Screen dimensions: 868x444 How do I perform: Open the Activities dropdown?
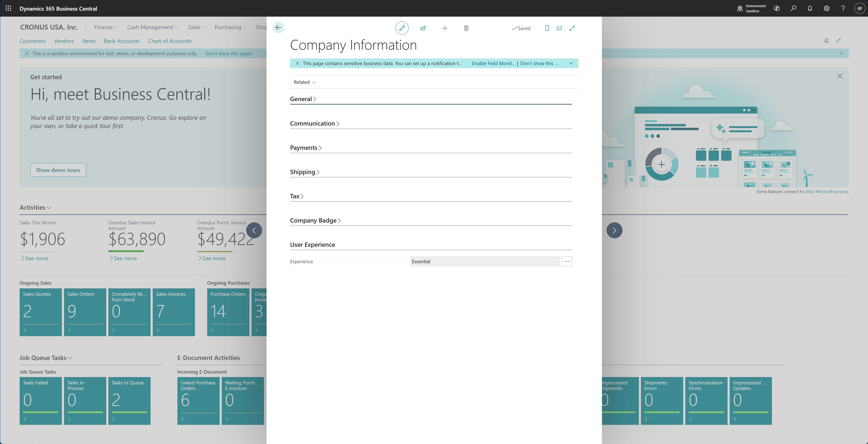click(x=35, y=208)
